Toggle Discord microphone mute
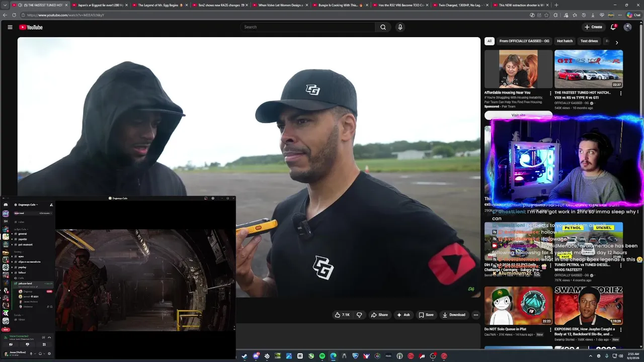The width and height of the screenshot is (644, 362). click(31, 353)
